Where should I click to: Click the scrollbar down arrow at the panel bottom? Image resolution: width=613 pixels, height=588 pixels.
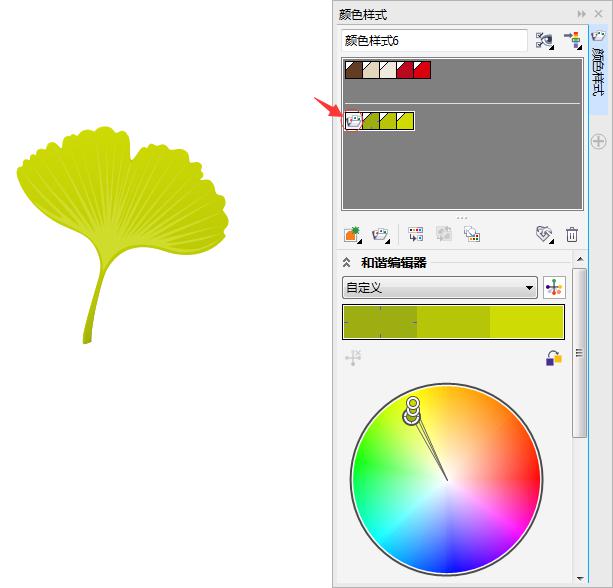tap(580, 578)
